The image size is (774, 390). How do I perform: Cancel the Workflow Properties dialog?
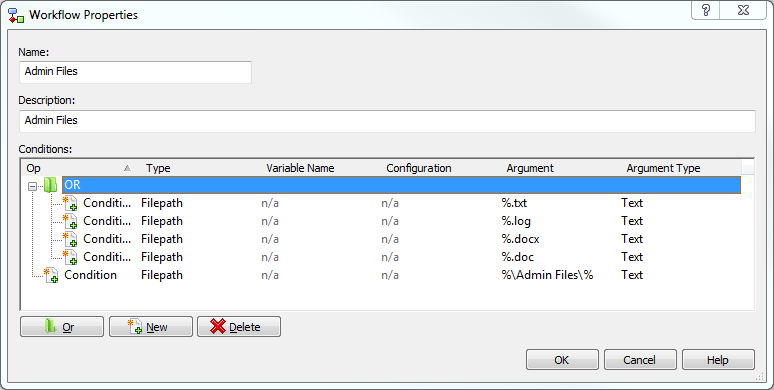640,360
